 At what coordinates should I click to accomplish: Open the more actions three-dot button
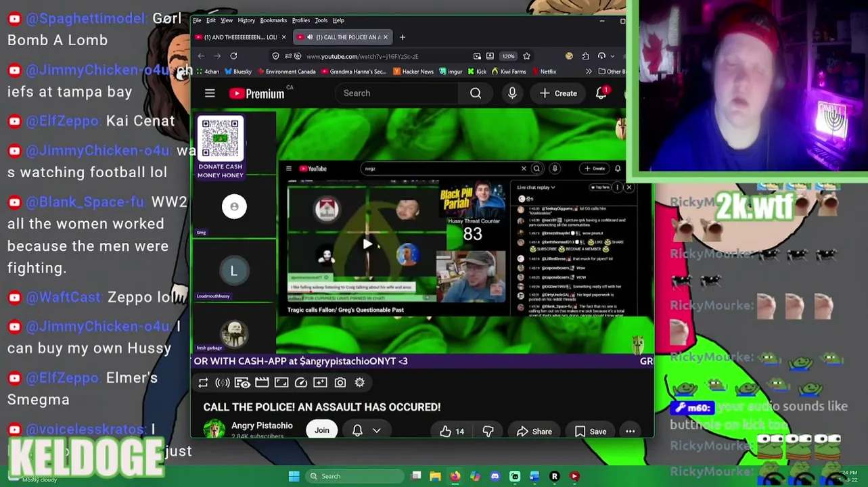pyautogui.click(x=630, y=431)
